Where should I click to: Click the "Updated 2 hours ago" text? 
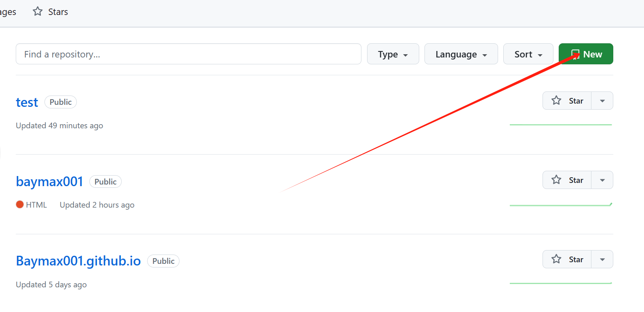pos(97,205)
